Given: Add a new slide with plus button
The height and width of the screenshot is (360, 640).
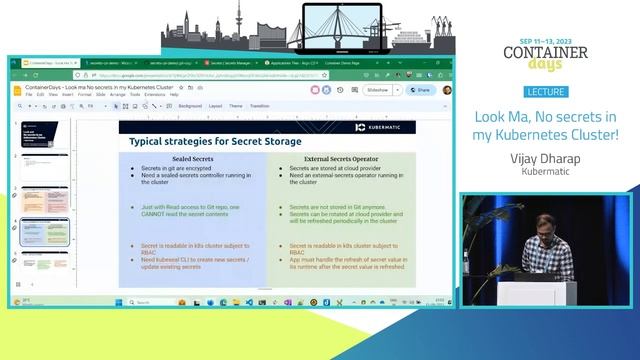Looking at the screenshot, I should click(29, 106).
